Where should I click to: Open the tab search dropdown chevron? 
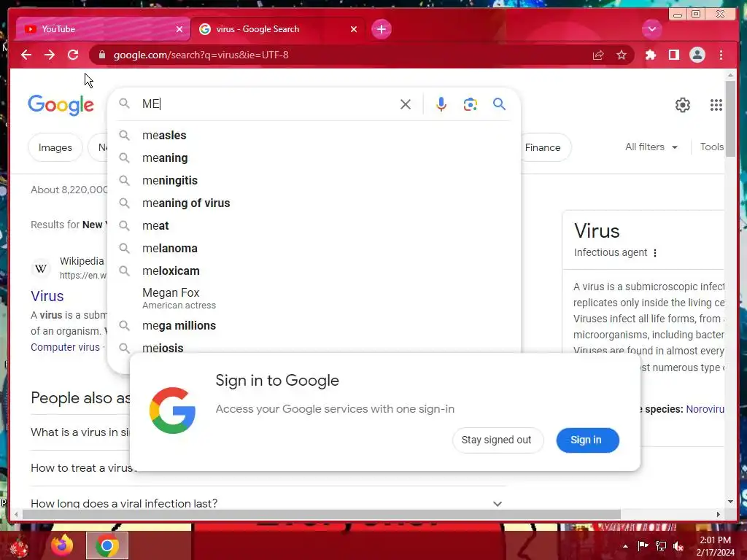[x=651, y=29]
